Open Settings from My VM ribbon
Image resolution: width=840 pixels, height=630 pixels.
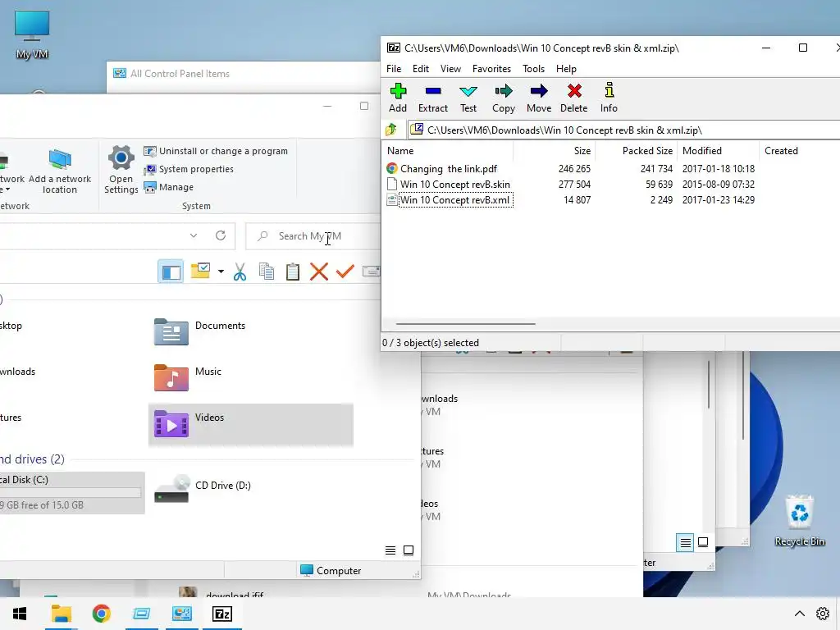click(121, 169)
